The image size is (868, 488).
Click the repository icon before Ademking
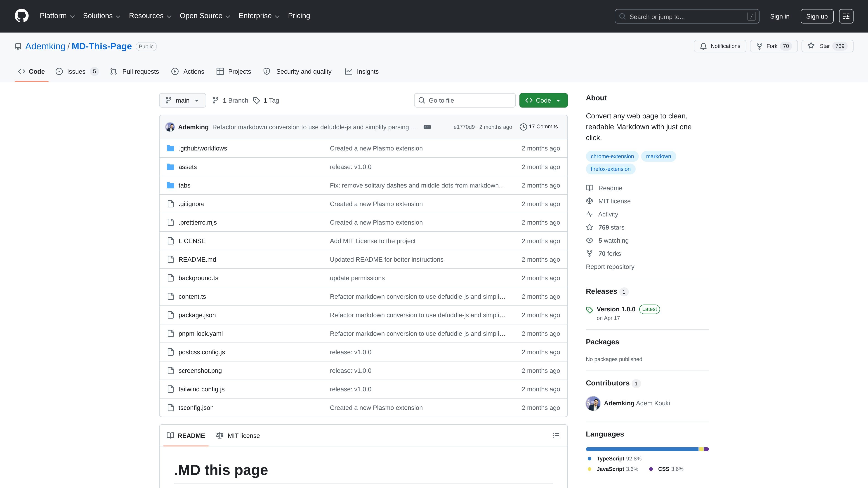click(x=18, y=47)
